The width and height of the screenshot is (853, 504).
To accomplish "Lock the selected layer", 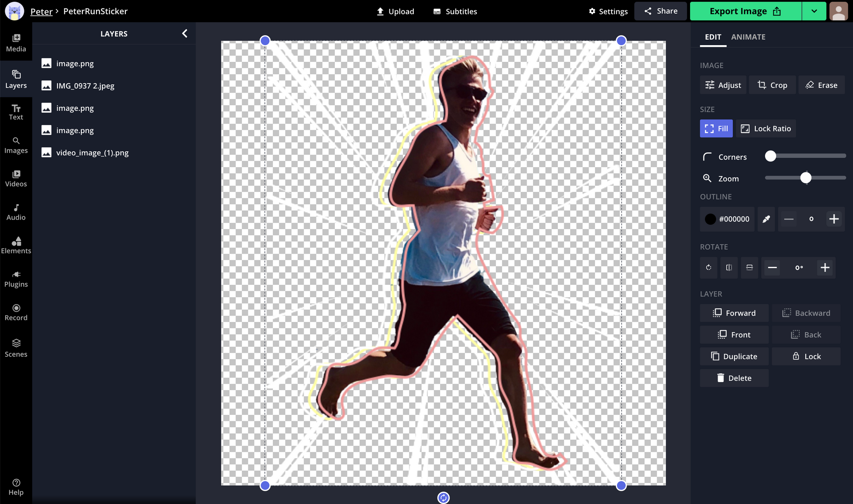I will [x=806, y=356].
